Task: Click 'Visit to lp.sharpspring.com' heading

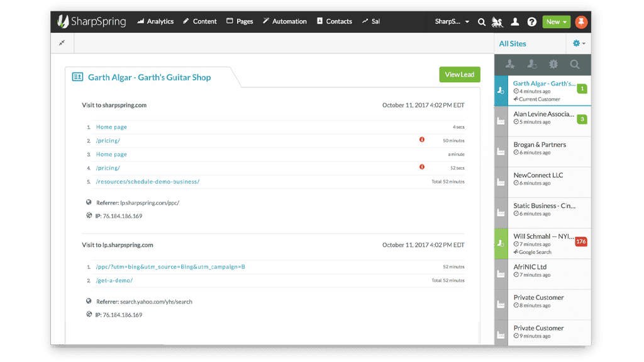Action: 118,245
